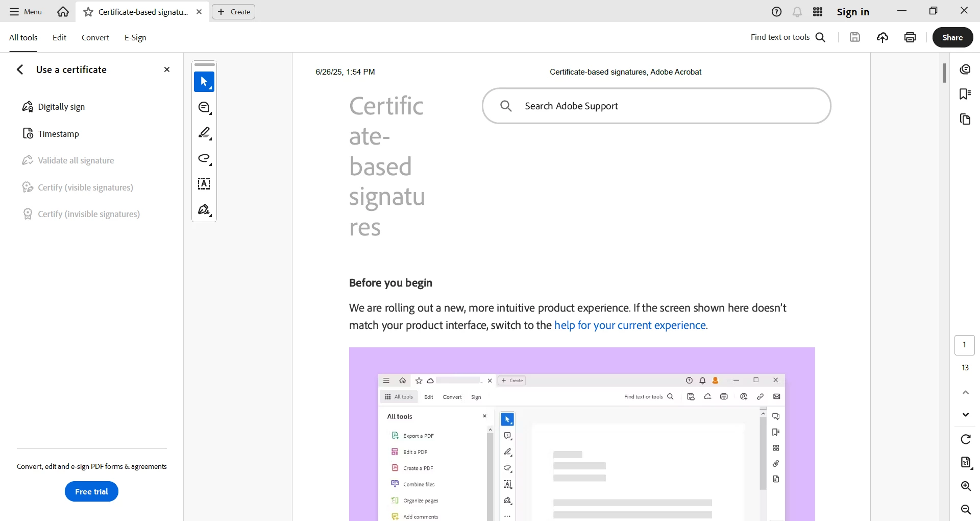Click the Zoom out magnifier icon
This screenshot has width=980, height=521.
966,510
